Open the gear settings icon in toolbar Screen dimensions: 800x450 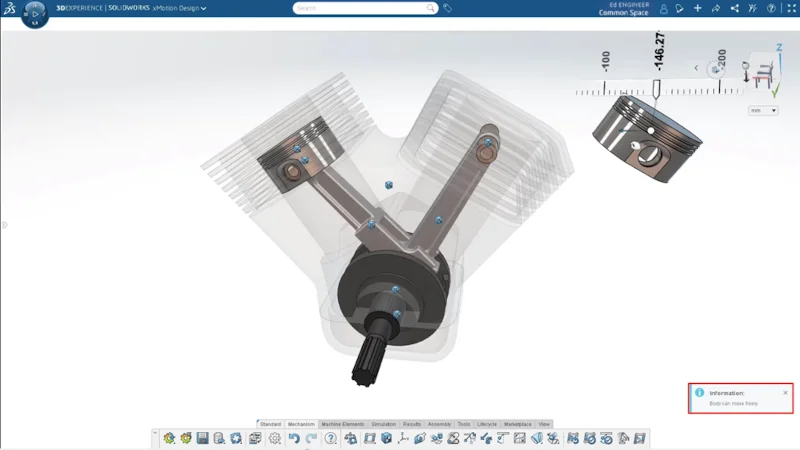point(274,438)
